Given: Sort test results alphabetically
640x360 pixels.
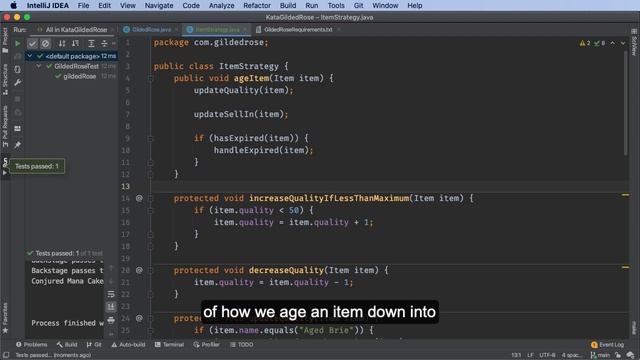Looking at the screenshot, I should point(62,43).
